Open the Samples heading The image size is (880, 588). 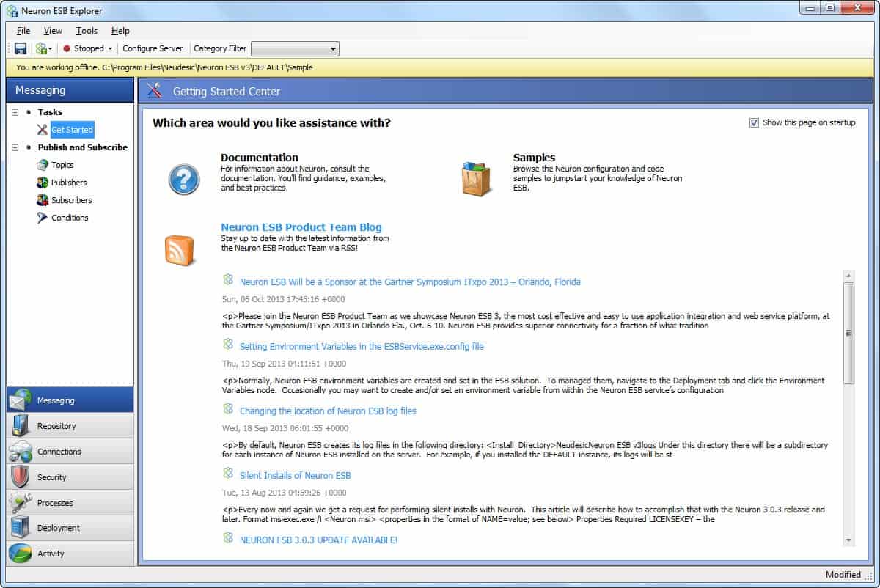click(x=534, y=158)
